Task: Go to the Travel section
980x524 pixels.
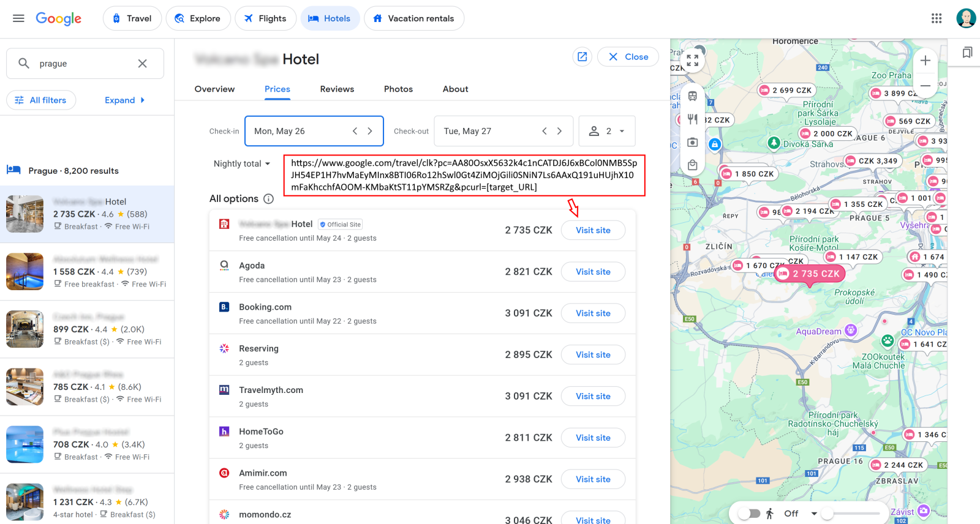Action: coord(132,18)
